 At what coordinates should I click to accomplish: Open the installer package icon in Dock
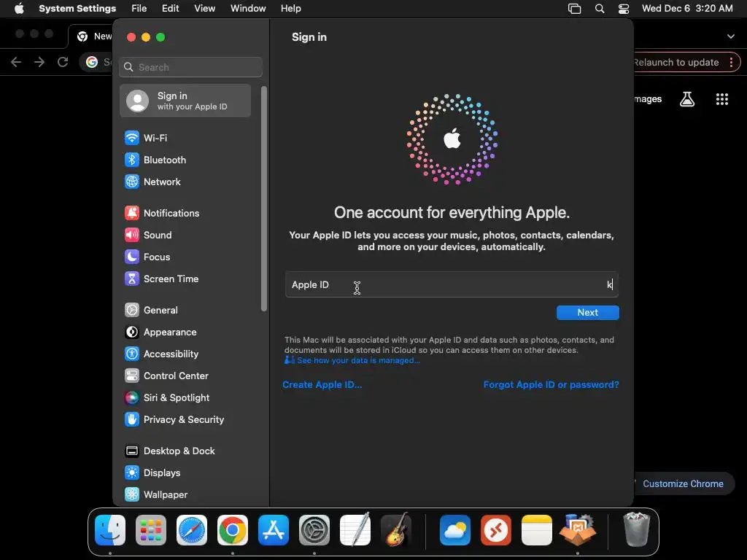[x=578, y=529]
